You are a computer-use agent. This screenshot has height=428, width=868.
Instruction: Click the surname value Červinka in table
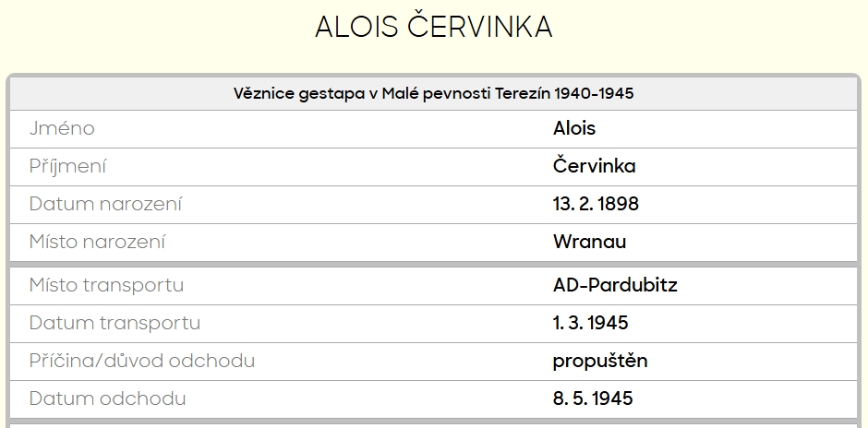(594, 166)
